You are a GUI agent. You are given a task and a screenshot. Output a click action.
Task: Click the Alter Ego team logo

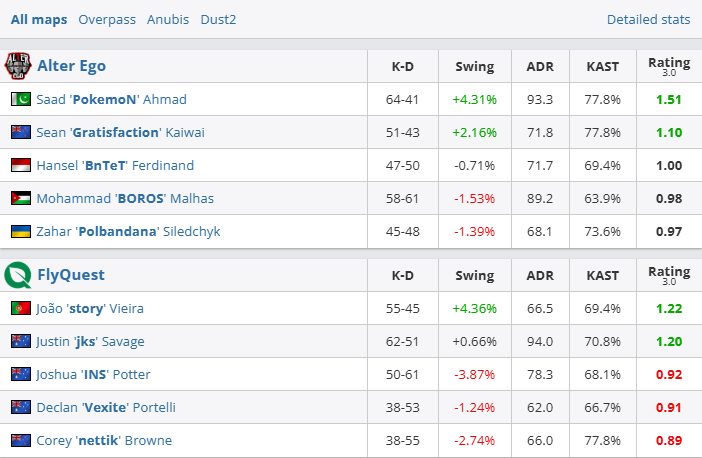point(18,66)
